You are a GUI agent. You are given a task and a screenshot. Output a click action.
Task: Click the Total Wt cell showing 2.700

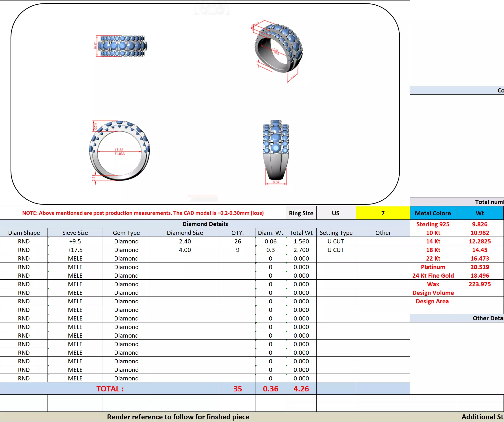(301, 250)
